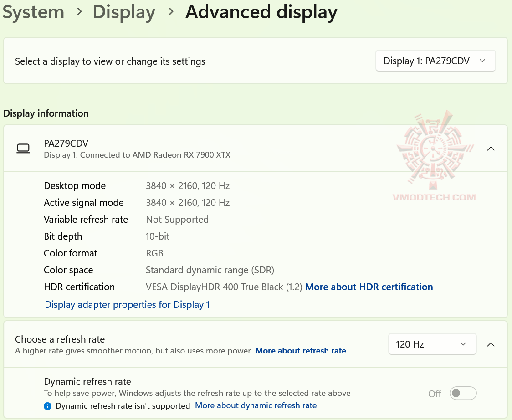Click A higher rate gives smoother motion description

coord(133,351)
